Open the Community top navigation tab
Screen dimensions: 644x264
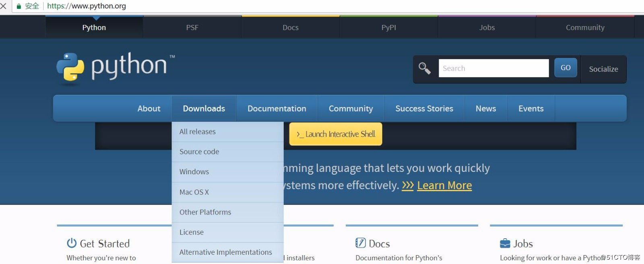click(x=585, y=27)
